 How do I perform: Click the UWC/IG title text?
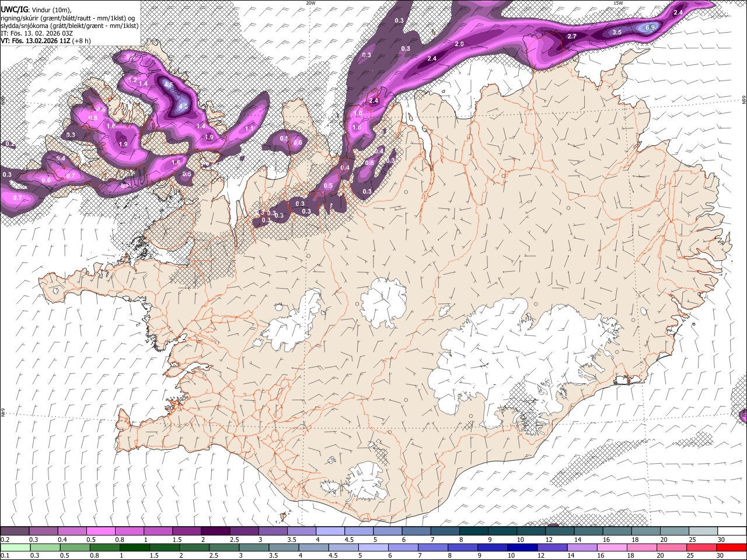click(x=14, y=9)
